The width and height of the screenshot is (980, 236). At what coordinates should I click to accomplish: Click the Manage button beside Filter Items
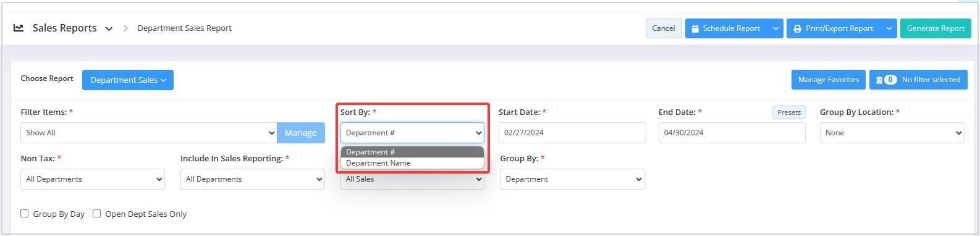(301, 133)
